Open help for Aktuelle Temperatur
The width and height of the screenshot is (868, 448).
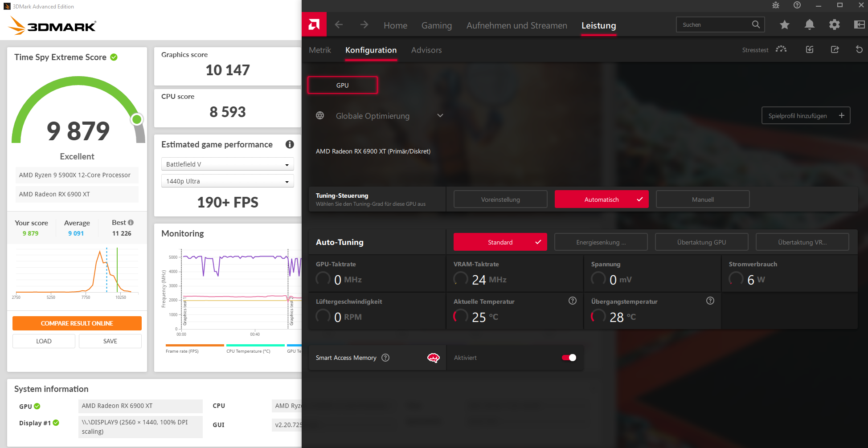573,301
